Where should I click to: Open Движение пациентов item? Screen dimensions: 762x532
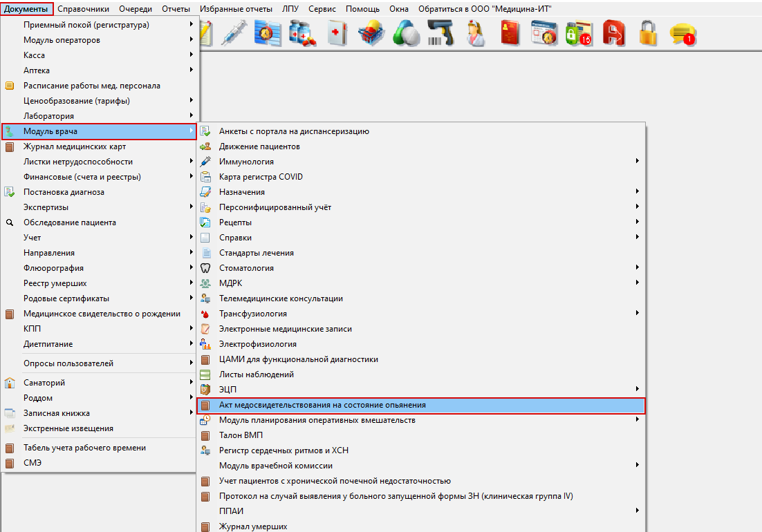coord(421,146)
